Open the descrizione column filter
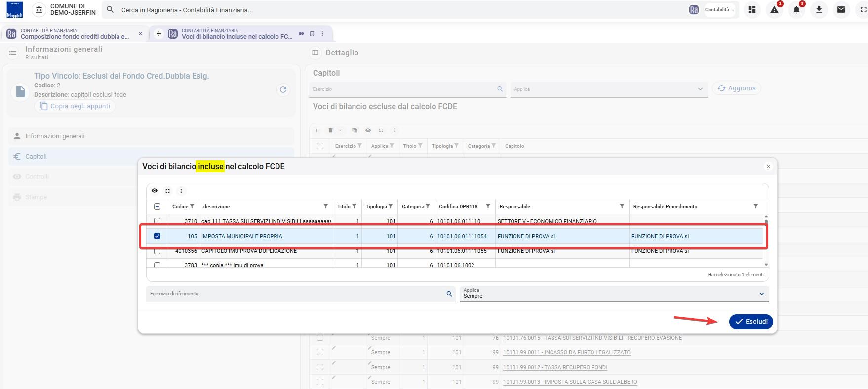Screen dimensions: 868x389 (x=326, y=206)
